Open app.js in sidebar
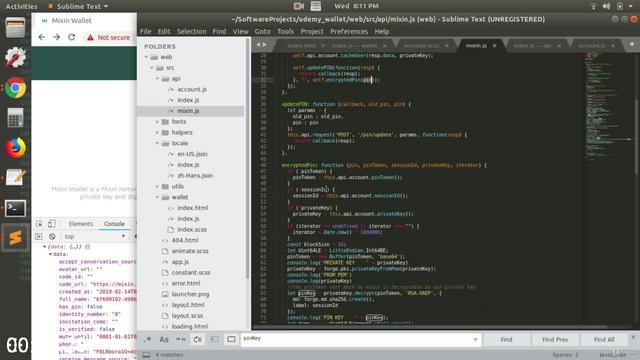 pos(180,262)
